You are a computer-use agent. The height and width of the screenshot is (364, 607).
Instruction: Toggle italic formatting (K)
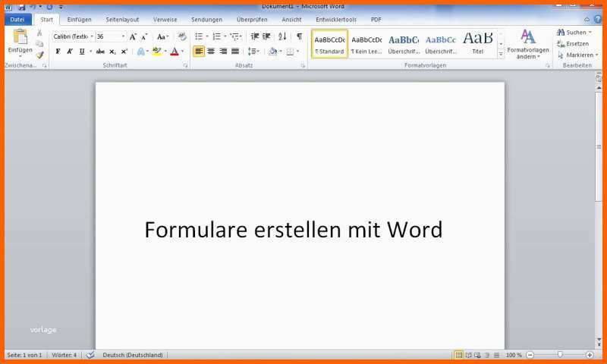pos(70,52)
